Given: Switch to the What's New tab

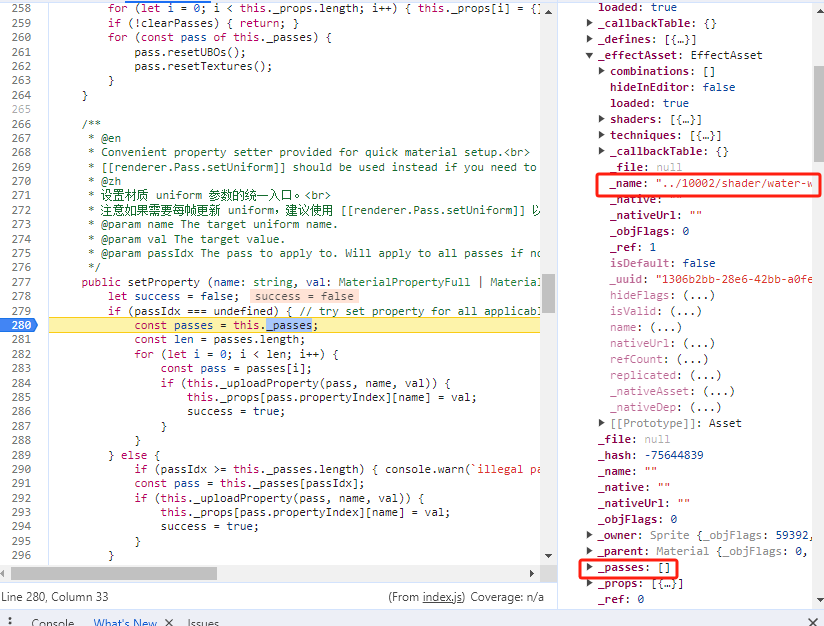Looking at the screenshot, I should tap(125, 622).
